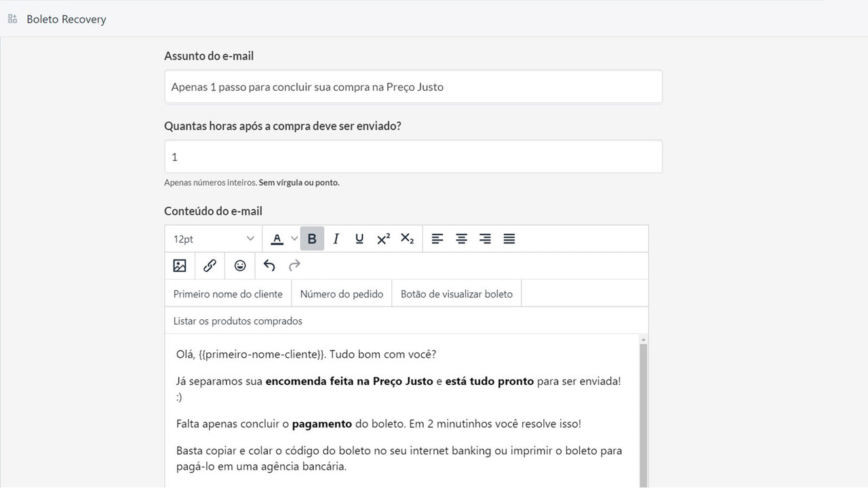Apply subscript formatting
The width and height of the screenshot is (868, 488).
point(407,239)
